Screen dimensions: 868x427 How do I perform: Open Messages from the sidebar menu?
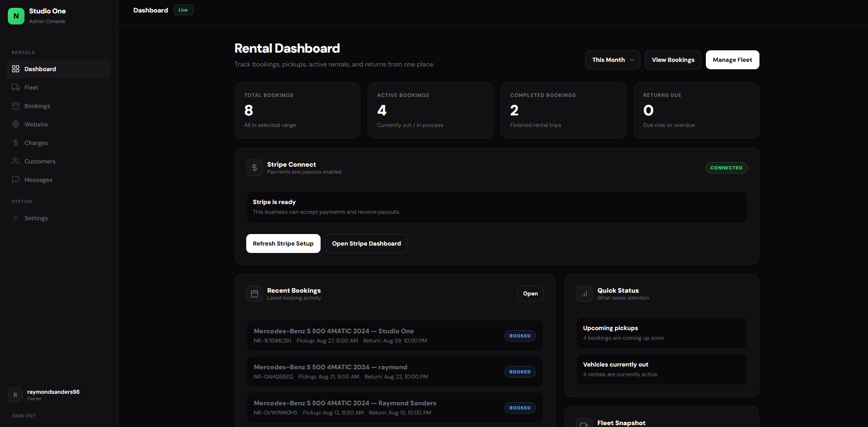pyautogui.click(x=59, y=180)
